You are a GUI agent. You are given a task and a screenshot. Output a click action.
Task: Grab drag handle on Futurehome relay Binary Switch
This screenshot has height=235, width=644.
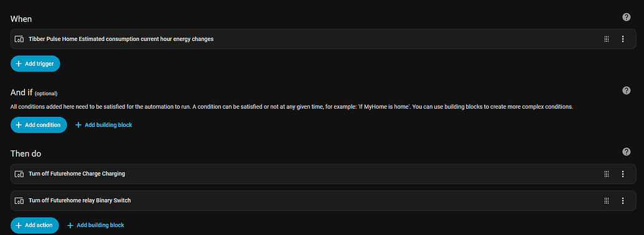(x=606, y=201)
